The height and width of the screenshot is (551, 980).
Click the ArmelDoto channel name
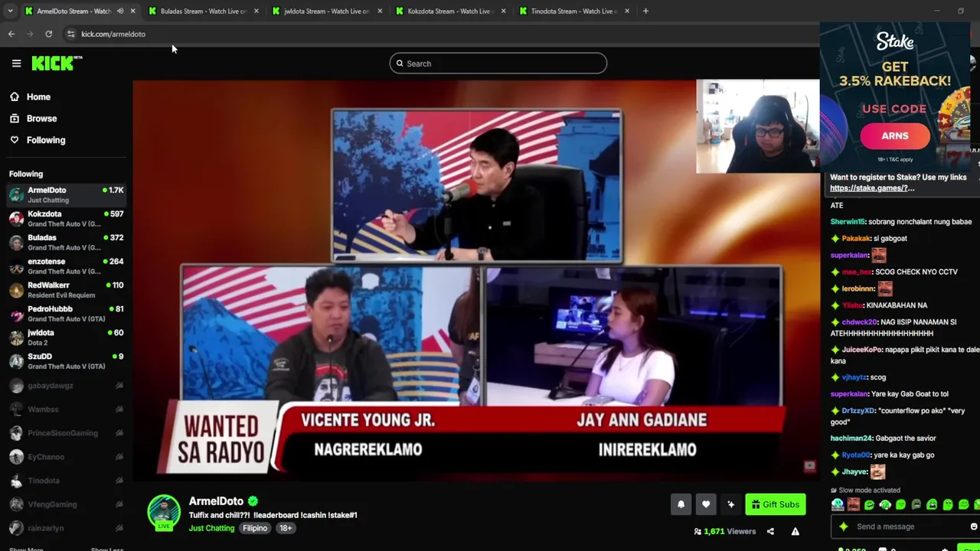tap(216, 500)
